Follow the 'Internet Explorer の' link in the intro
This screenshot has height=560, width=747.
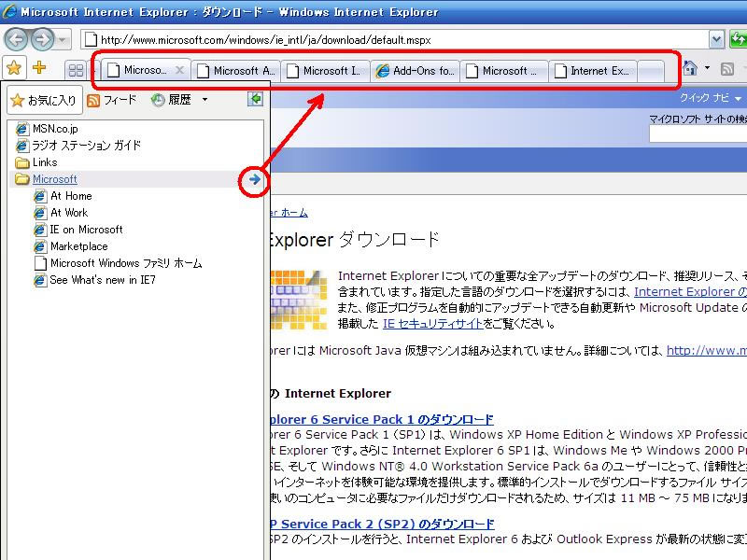click(690, 291)
